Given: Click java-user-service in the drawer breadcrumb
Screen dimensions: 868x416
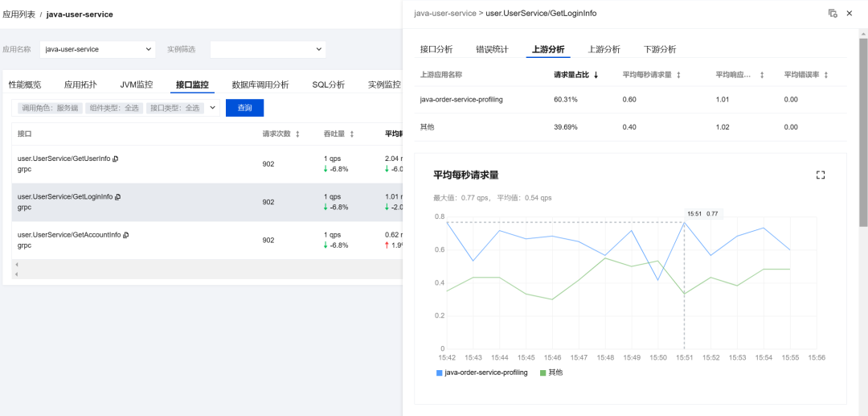Looking at the screenshot, I should click(445, 14).
